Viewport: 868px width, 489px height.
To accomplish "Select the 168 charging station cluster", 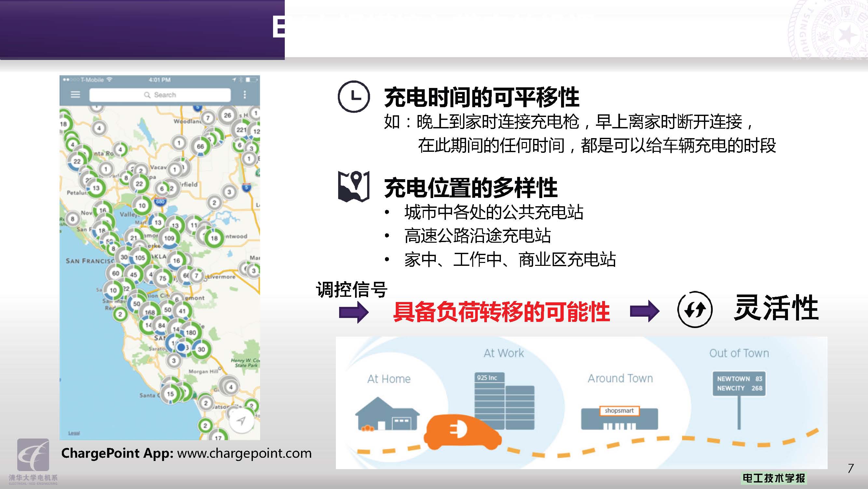I will pos(150,312).
